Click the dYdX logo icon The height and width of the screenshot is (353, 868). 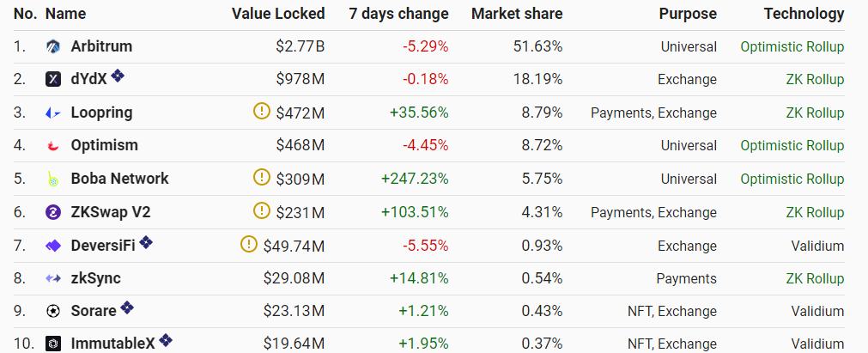coord(53,80)
